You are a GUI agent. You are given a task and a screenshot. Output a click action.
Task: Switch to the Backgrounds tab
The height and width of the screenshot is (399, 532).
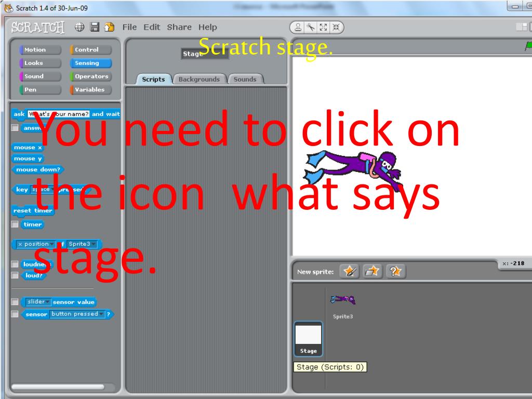[199, 79]
